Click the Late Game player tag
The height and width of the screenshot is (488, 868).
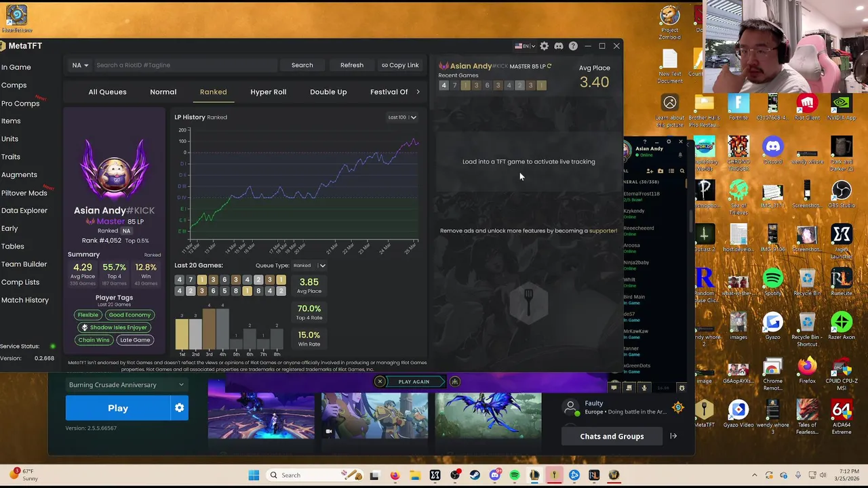135,340
